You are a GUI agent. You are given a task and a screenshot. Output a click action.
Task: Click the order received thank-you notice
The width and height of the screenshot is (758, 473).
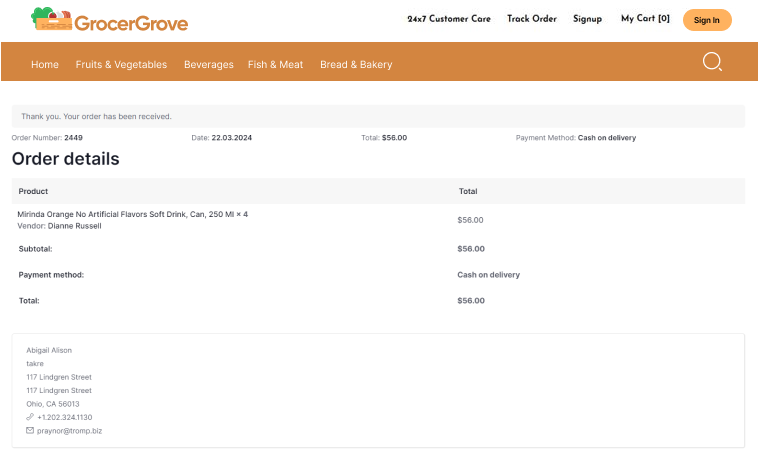coord(96,116)
